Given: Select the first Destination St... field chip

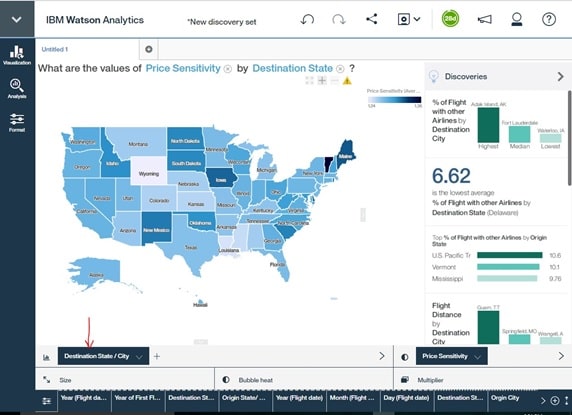Looking at the screenshot, I should pos(192,400).
